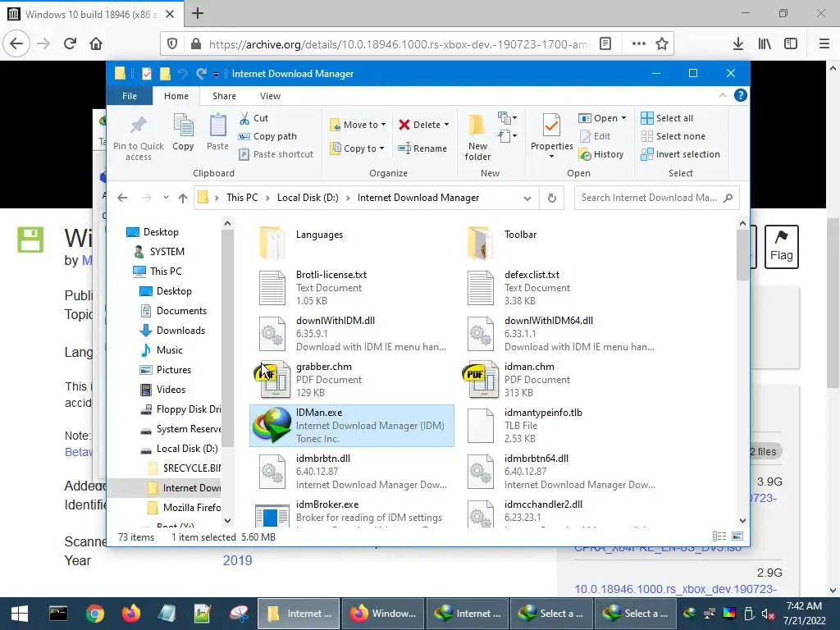Click This PC in the breadcrumb
This screenshot has width=840, height=630.
[x=242, y=198]
